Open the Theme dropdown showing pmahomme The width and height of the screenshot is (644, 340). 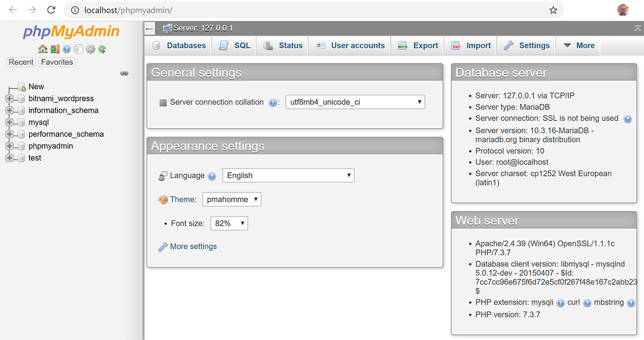232,199
